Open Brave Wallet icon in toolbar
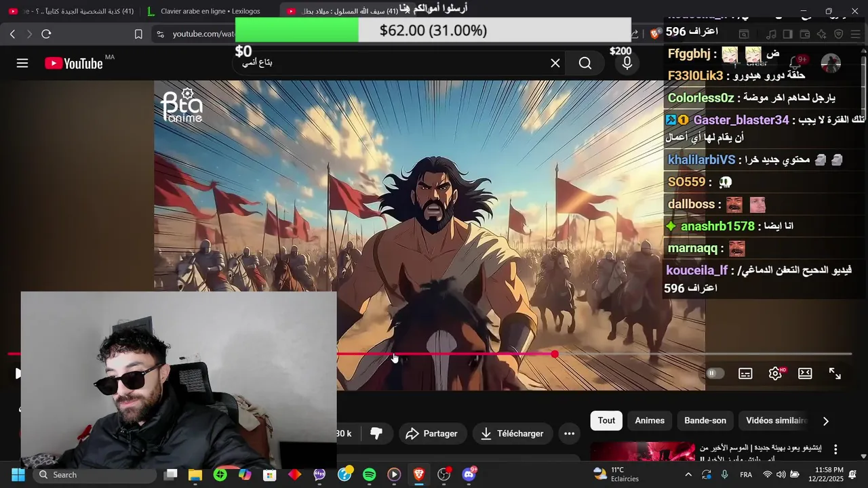 805,34
